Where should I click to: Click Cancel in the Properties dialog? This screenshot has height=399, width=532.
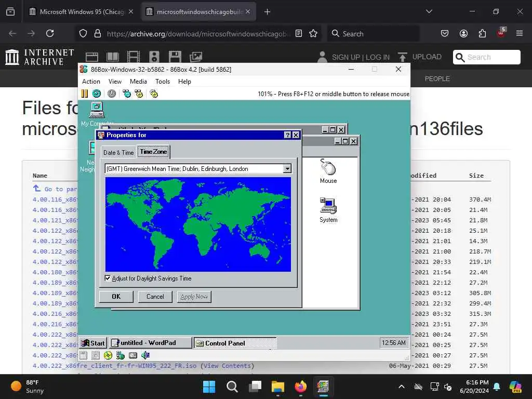pyautogui.click(x=155, y=297)
